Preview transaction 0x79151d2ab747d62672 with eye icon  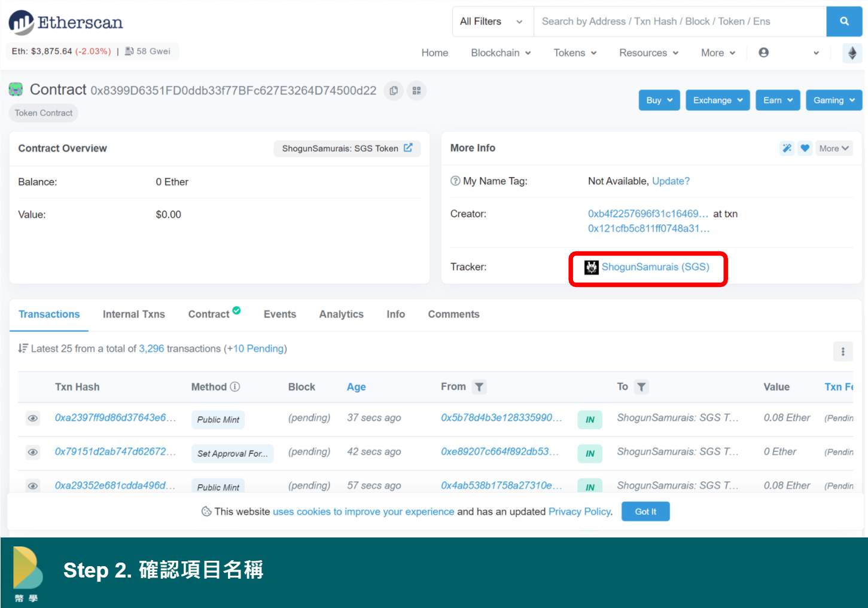pyautogui.click(x=33, y=453)
